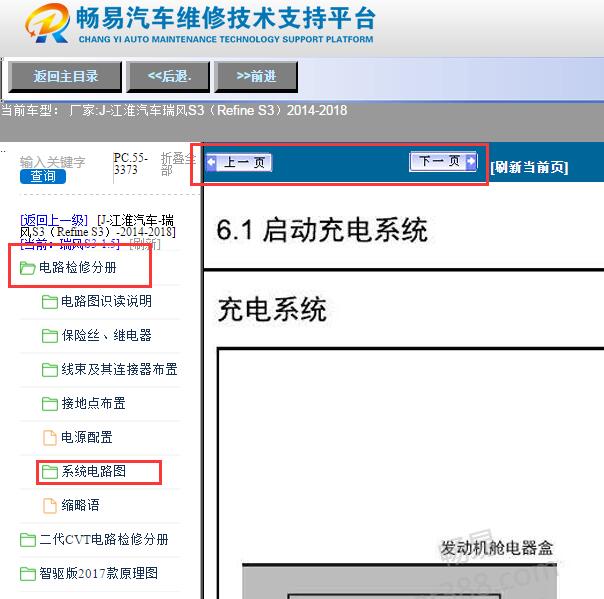Expand the 系统电路图 folder
The width and height of the screenshot is (604, 599).
(x=93, y=471)
